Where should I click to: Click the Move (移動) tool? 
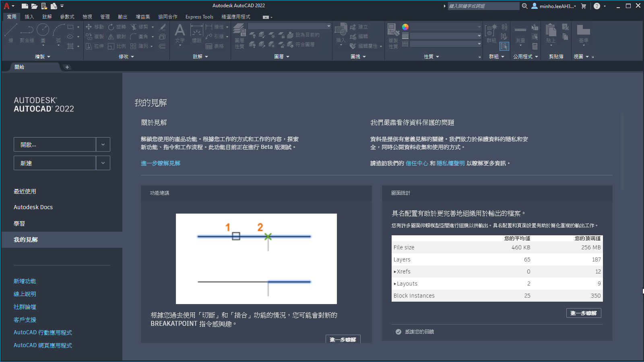(95, 27)
